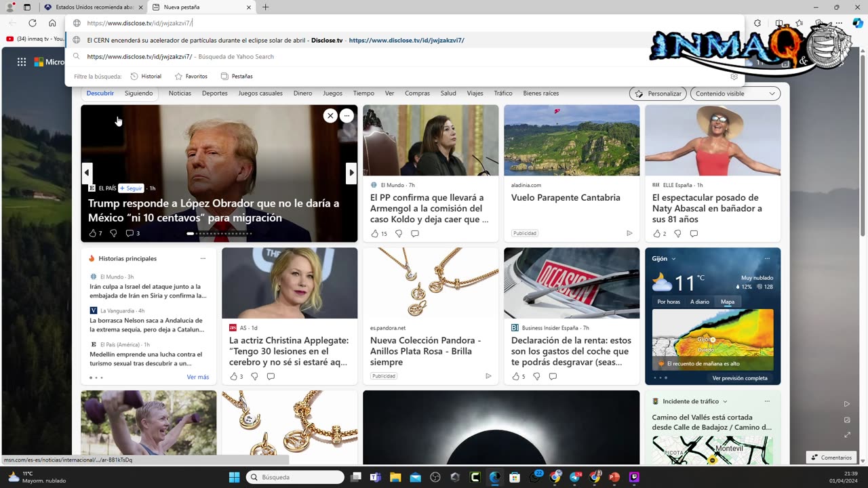The height and width of the screenshot is (488, 868).
Task: Go to next carousel slide arrow
Action: [351, 173]
